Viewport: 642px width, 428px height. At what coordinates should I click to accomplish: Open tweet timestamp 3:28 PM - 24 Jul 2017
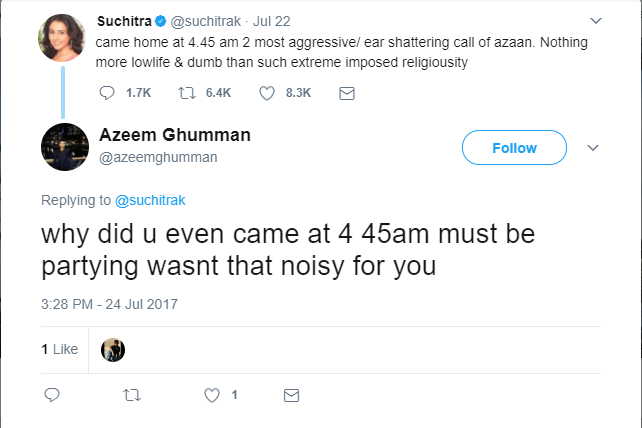tap(109, 302)
